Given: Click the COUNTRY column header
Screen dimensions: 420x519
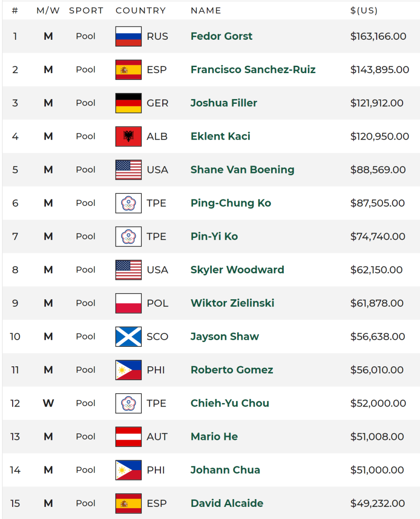Looking at the screenshot, I should pyautogui.click(x=141, y=11).
